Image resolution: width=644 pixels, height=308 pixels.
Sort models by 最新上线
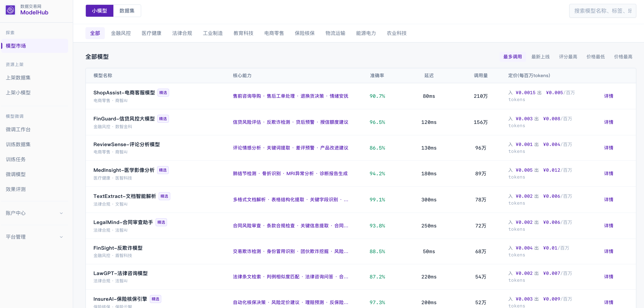click(x=541, y=57)
